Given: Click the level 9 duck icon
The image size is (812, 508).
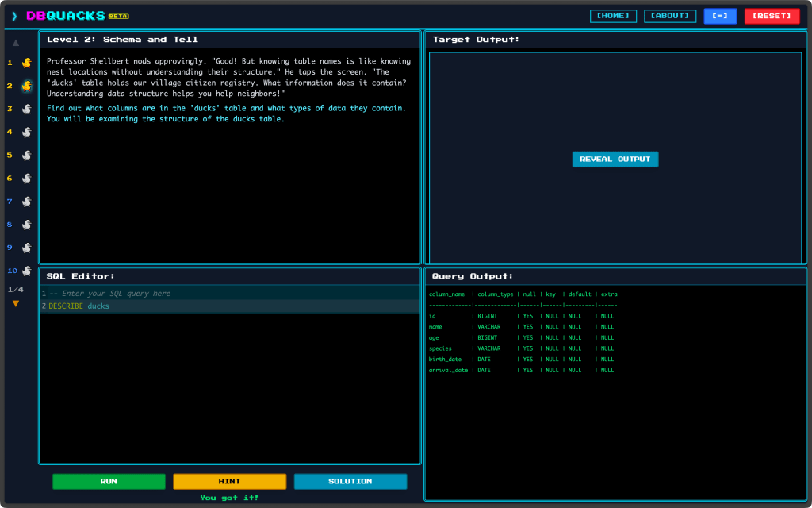Looking at the screenshot, I should pyautogui.click(x=26, y=248).
